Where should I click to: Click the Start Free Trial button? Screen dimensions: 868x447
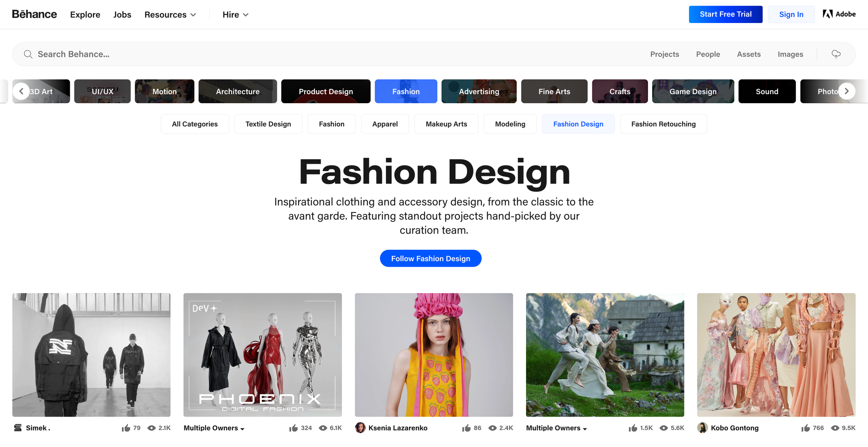pyautogui.click(x=725, y=14)
